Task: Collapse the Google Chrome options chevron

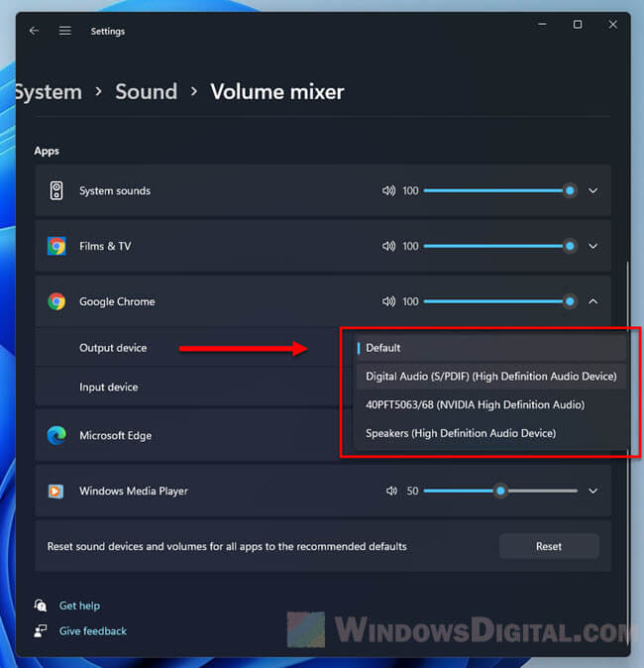Action: click(592, 301)
